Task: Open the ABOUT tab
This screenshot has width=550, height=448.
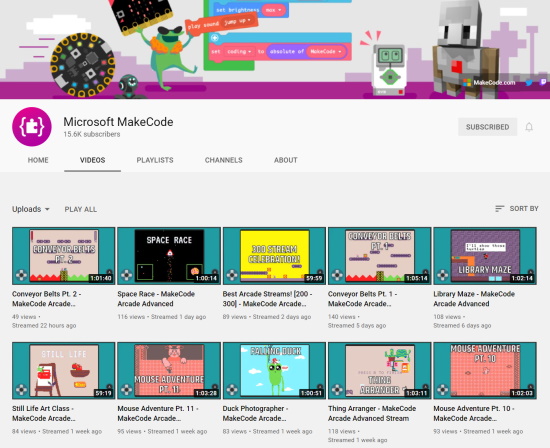Action: pos(286,160)
